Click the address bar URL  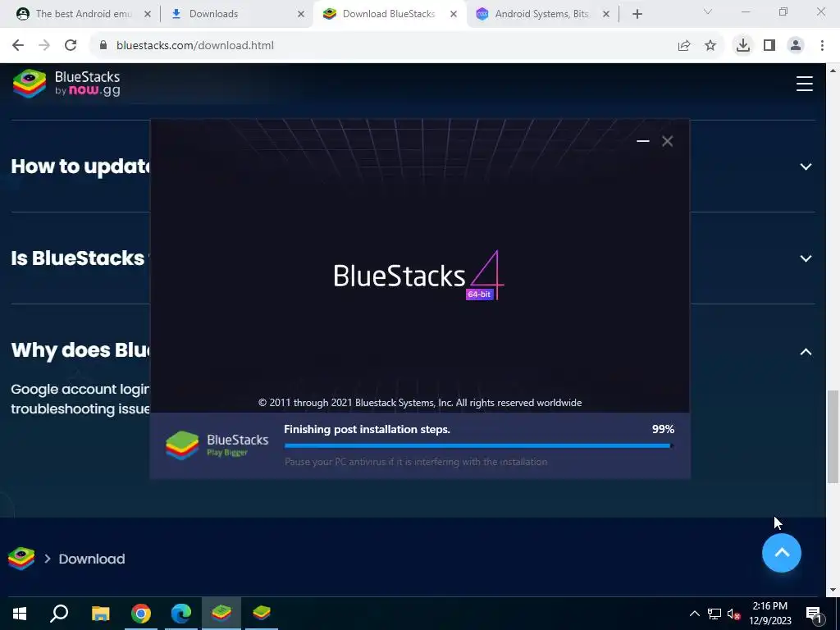click(195, 46)
